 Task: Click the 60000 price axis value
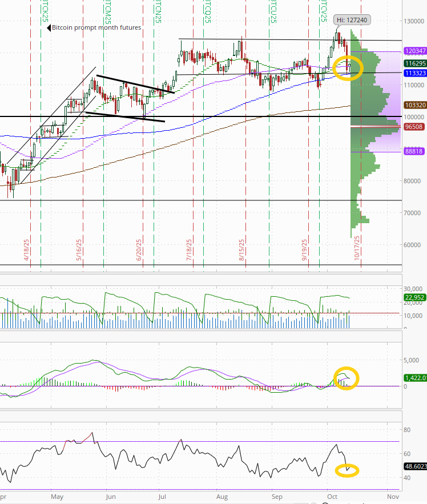coord(412,245)
